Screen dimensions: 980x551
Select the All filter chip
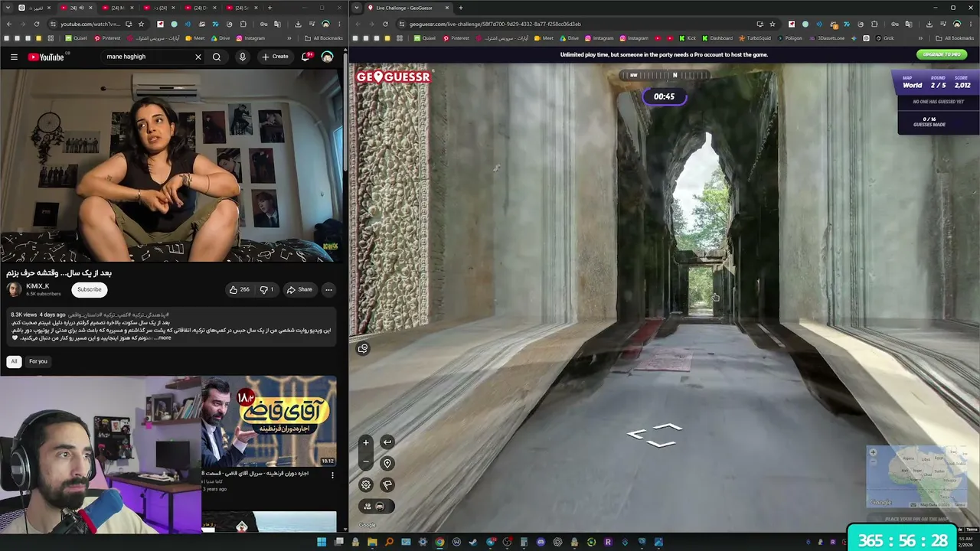(x=14, y=361)
